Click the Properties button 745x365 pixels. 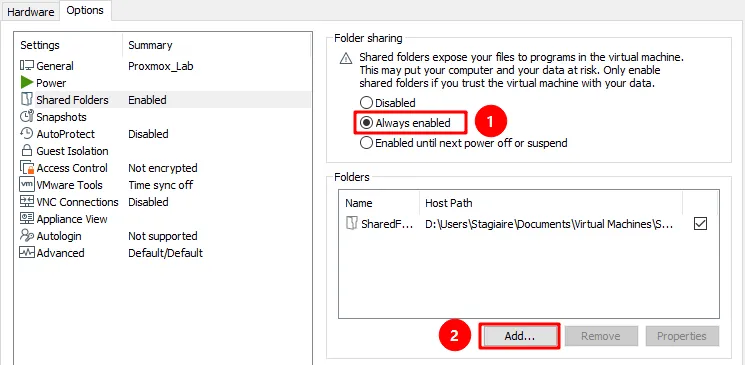pyautogui.click(x=682, y=336)
